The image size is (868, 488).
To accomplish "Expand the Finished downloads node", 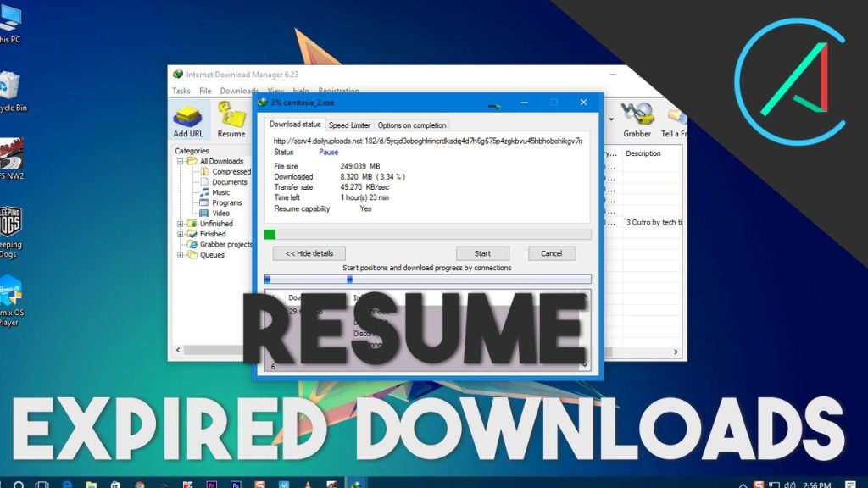I will [181, 234].
